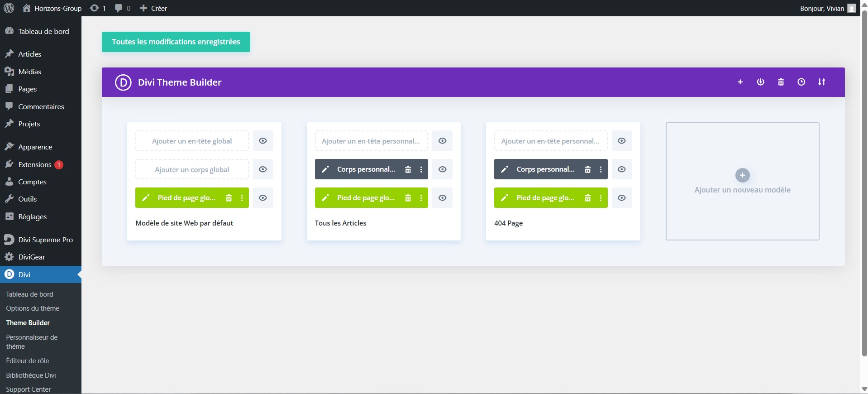Delete custom body in Tous les Articles template
Screen dimensions: 868x394
pyautogui.click(x=408, y=169)
